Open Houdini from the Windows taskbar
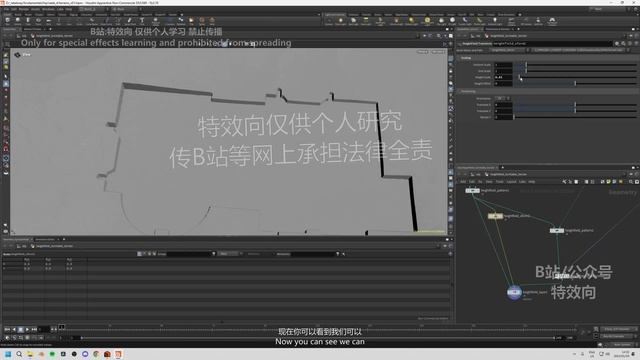Viewport: 640px width, 360px height. 118,354
